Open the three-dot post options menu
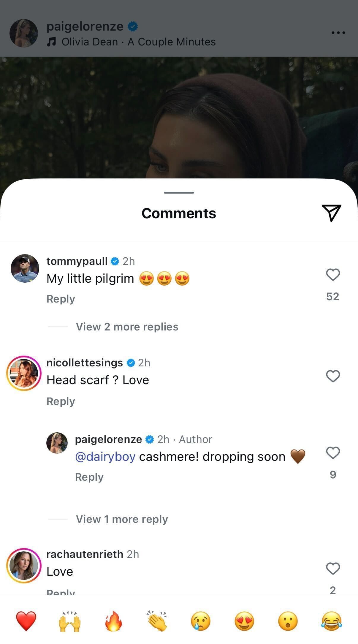 338,33
